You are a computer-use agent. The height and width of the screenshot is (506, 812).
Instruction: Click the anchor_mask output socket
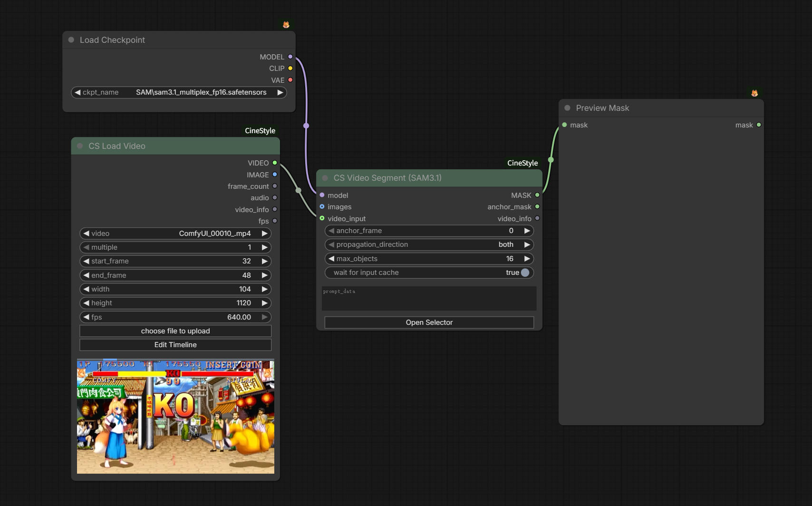[x=537, y=206]
